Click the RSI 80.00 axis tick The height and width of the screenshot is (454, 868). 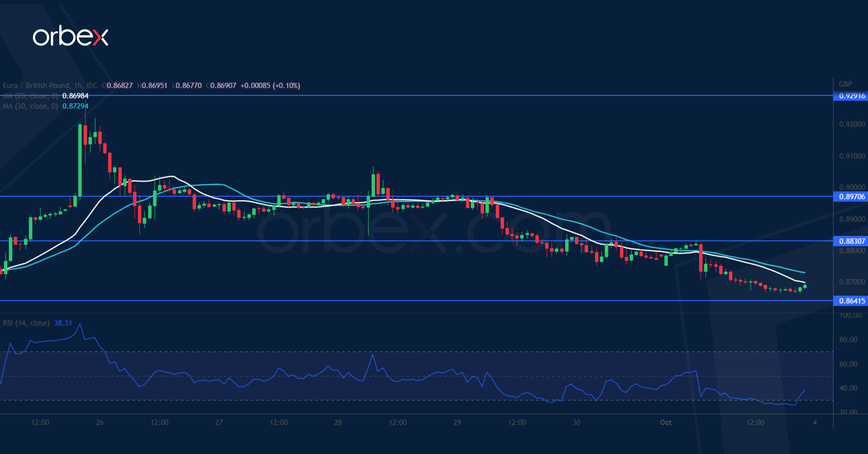point(848,340)
